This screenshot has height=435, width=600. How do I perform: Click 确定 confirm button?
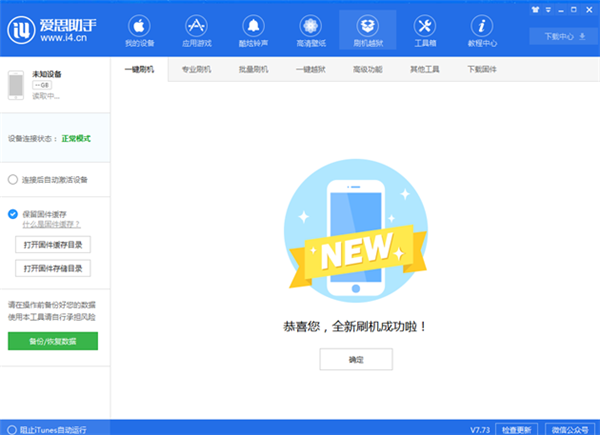click(x=356, y=359)
